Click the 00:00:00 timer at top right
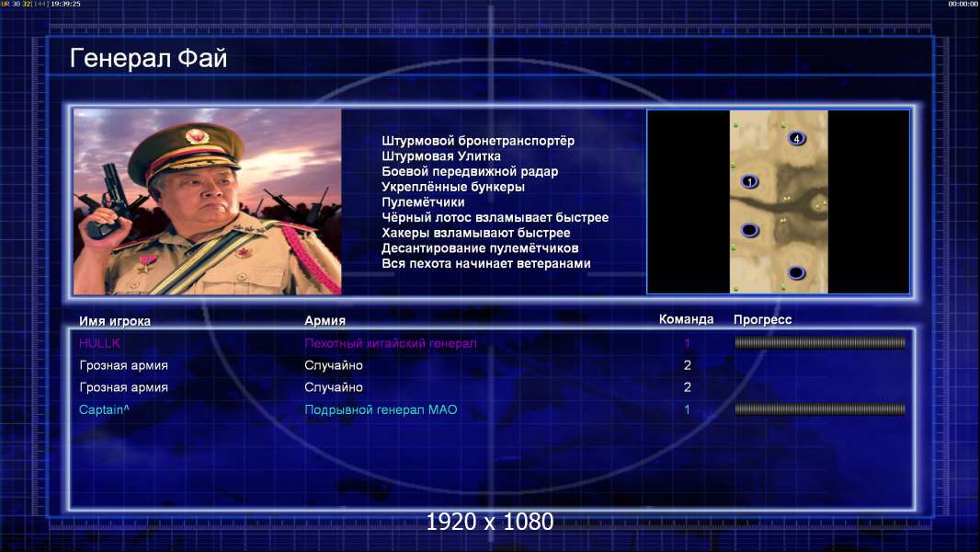 tap(963, 4)
